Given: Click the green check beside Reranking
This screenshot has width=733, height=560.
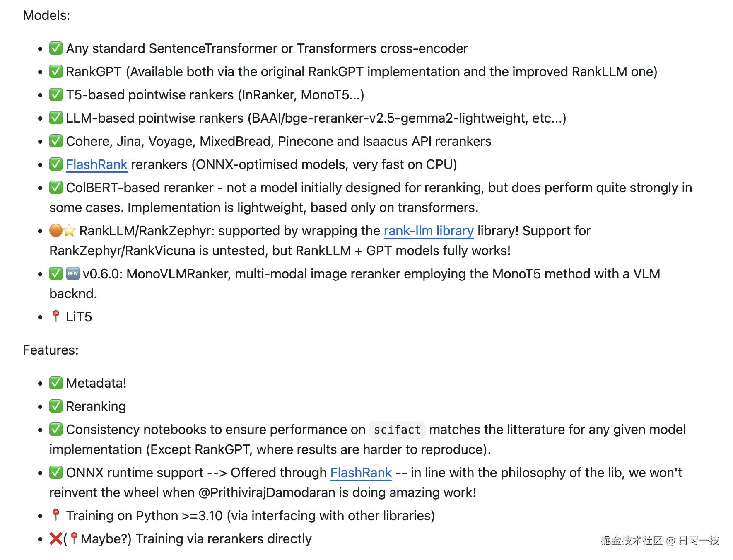Looking at the screenshot, I should coord(56,406).
